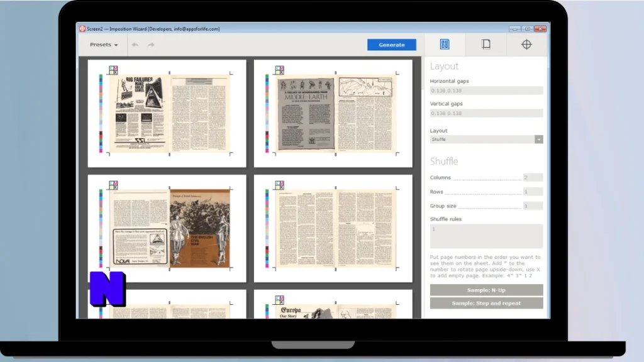Screen dimensions: 644x362
Task: Switch to the Layout grid tab
Action: (x=445, y=45)
